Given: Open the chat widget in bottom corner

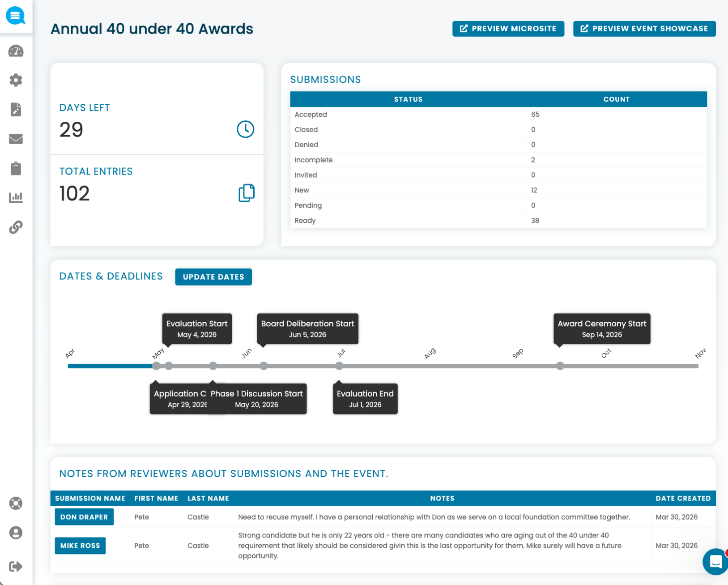Looking at the screenshot, I should pyautogui.click(x=715, y=562).
